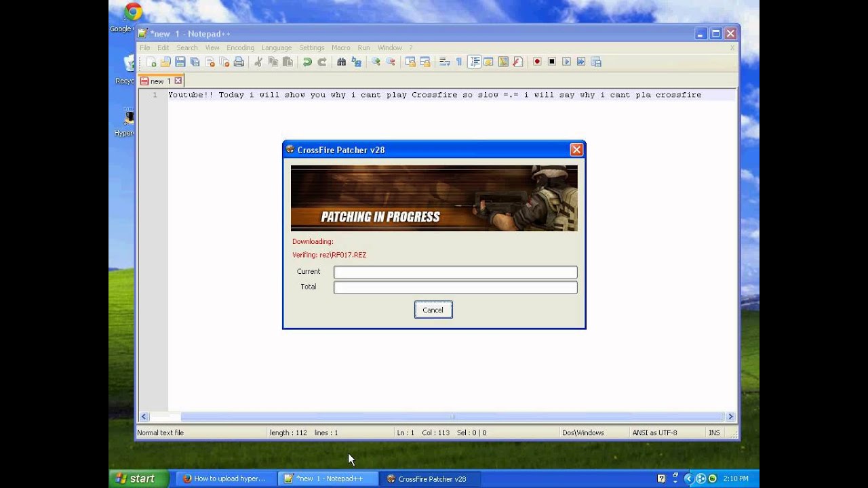Close the 'new 1' tab with its X
The image size is (868, 488).
178,81
